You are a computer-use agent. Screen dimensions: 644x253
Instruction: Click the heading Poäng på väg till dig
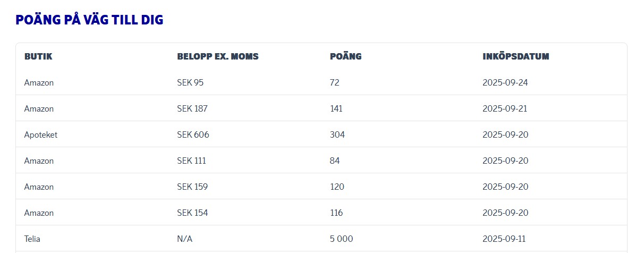pyautogui.click(x=89, y=20)
